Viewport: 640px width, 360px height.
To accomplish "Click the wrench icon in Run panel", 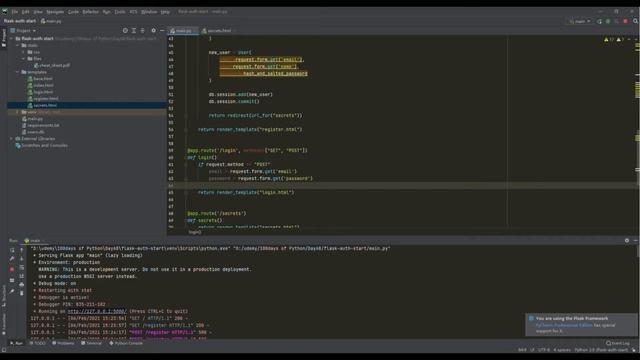I will tap(12, 259).
